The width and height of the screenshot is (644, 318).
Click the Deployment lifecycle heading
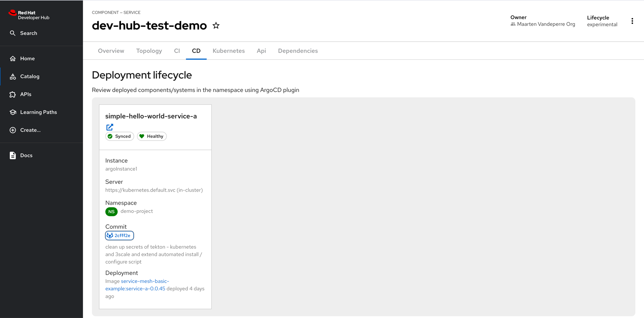click(142, 75)
